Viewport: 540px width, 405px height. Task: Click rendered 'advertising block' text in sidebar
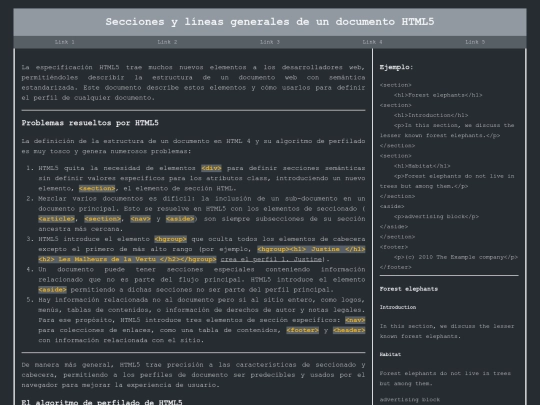click(x=410, y=400)
